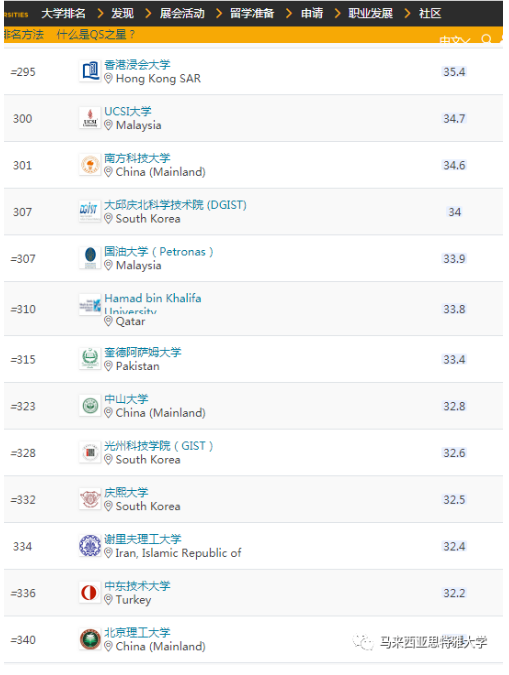Click the Petronas university logo
This screenshot has height=675, width=509.
pyautogui.click(x=90, y=258)
